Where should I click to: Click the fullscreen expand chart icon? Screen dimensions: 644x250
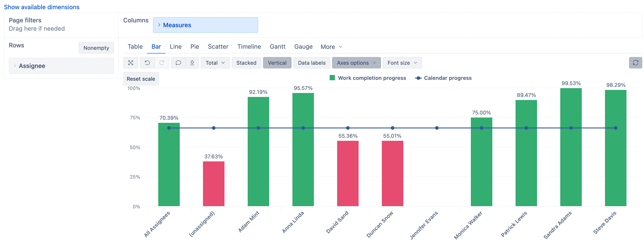pos(130,63)
